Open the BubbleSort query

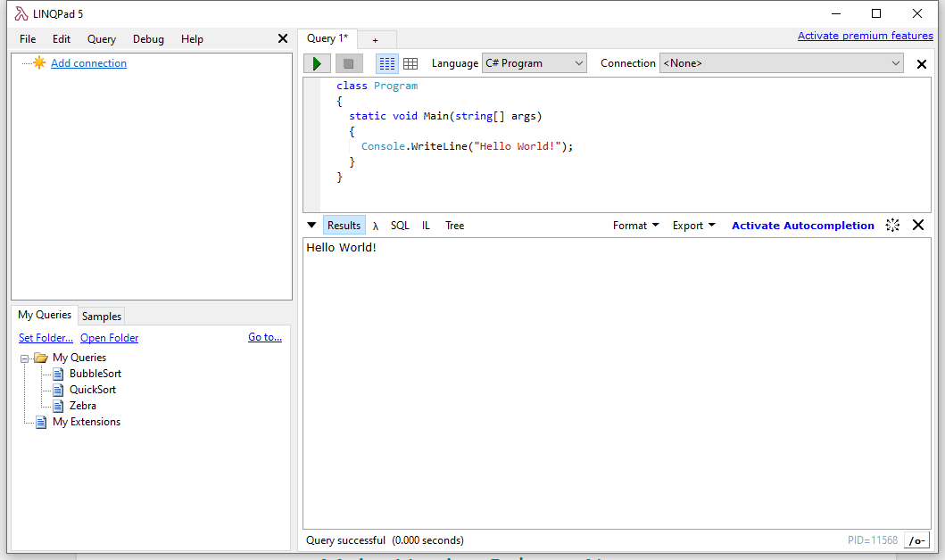95,374
